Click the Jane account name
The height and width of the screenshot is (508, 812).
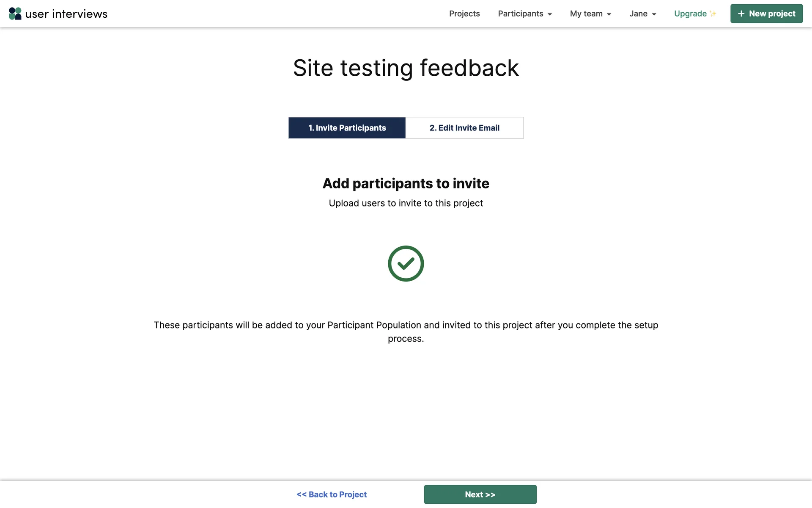point(638,14)
